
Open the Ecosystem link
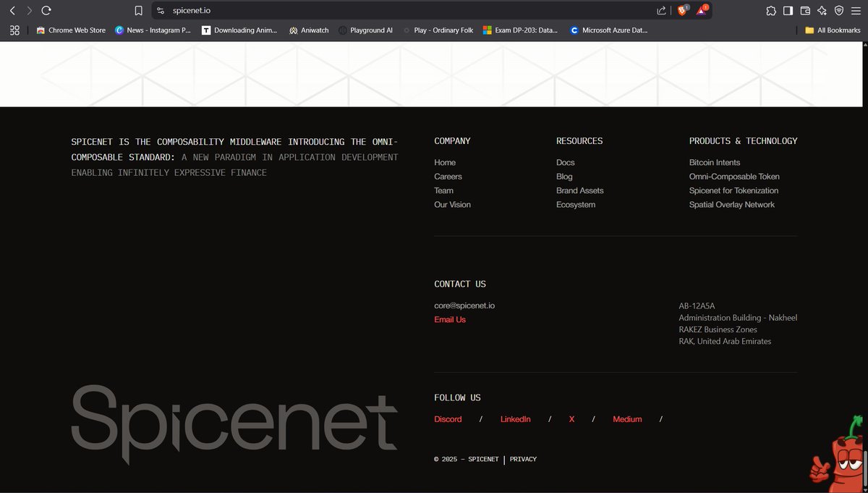tap(576, 205)
